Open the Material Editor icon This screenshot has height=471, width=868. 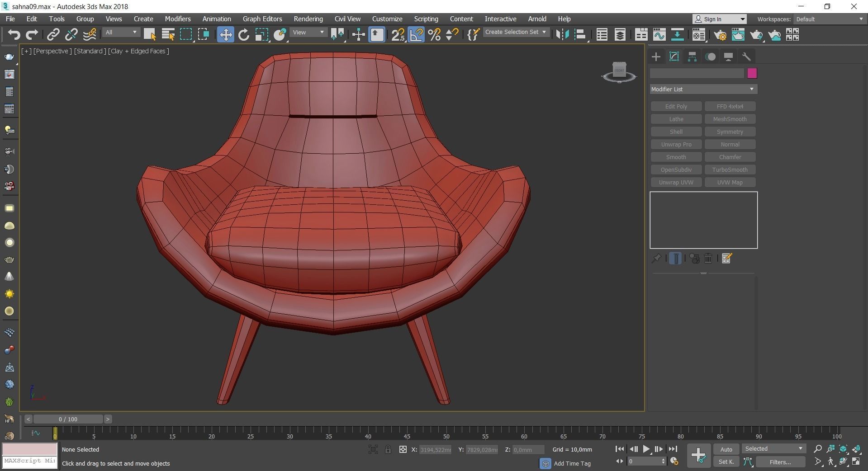click(x=699, y=34)
